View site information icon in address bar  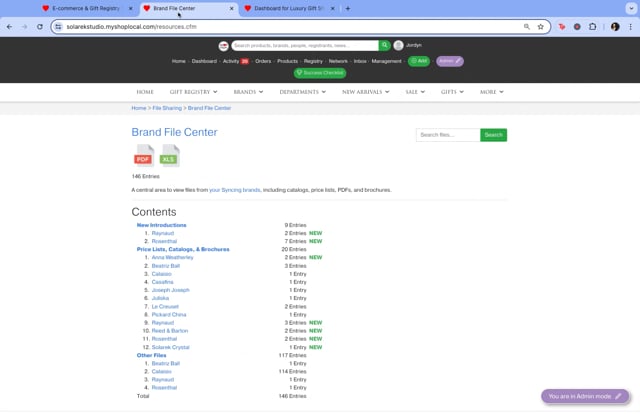[58, 27]
